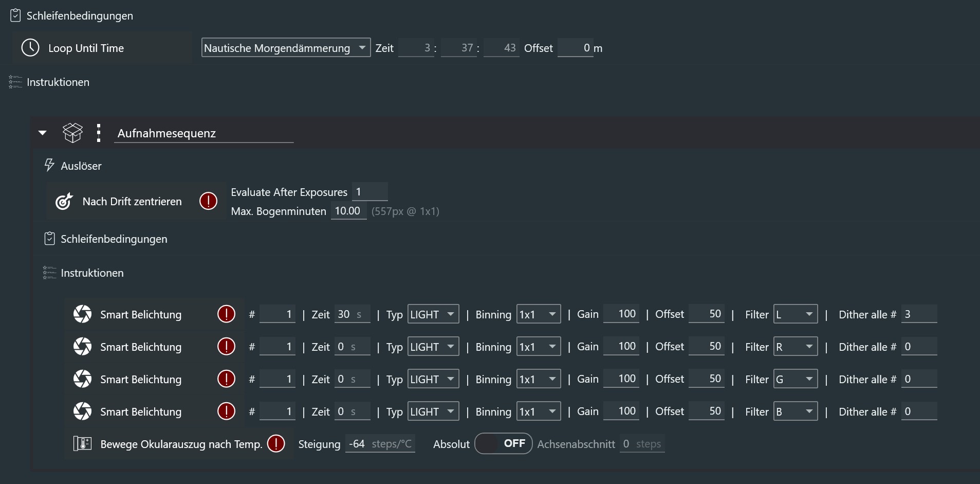The height and width of the screenshot is (484, 980).
Task: Click the Evaluate After Exposures field
Action: (x=369, y=192)
